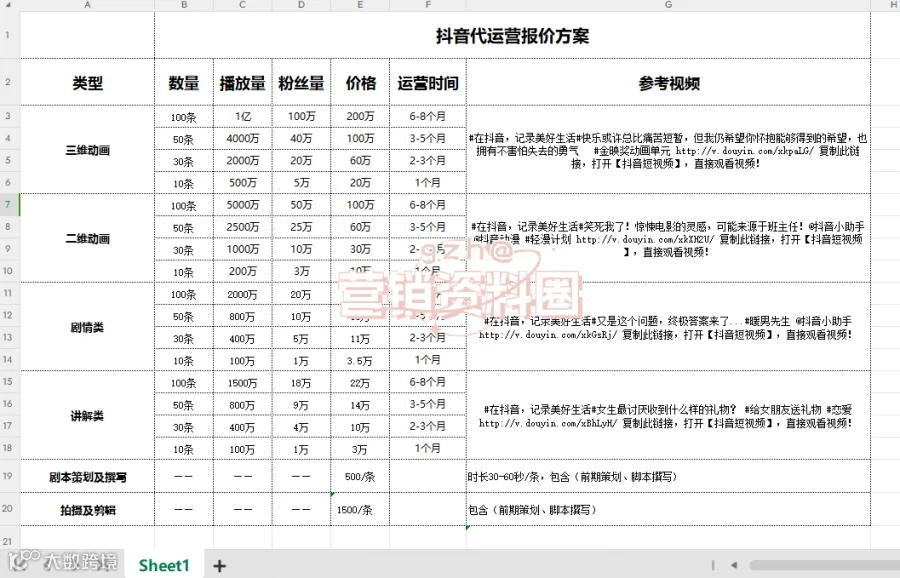The height and width of the screenshot is (578, 900).
Task: Click the 2500万 play count cell
Action: point(242,227)
